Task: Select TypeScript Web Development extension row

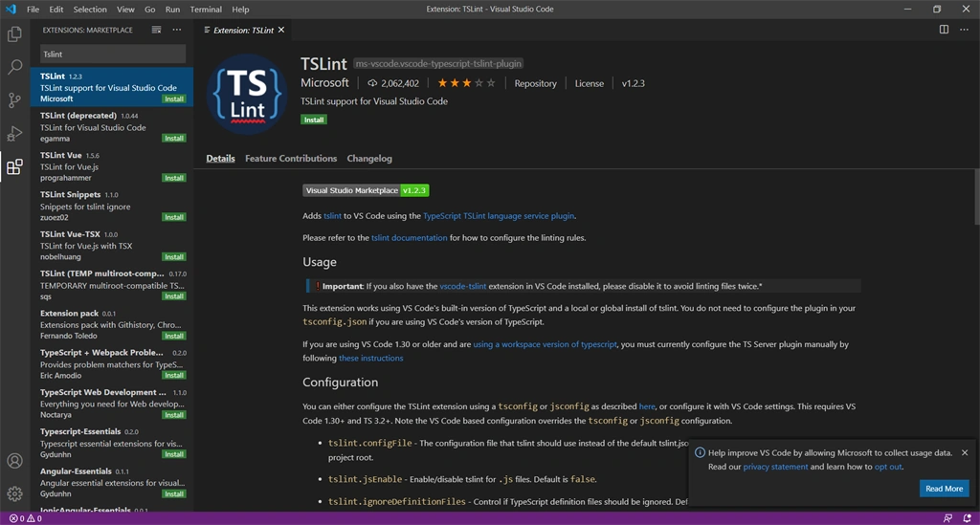Action: tap(112, 404)
